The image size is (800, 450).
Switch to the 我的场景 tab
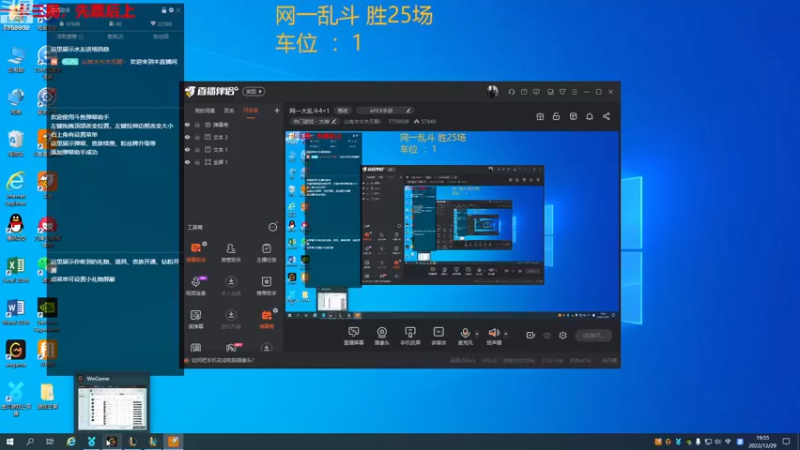point(205,110)
